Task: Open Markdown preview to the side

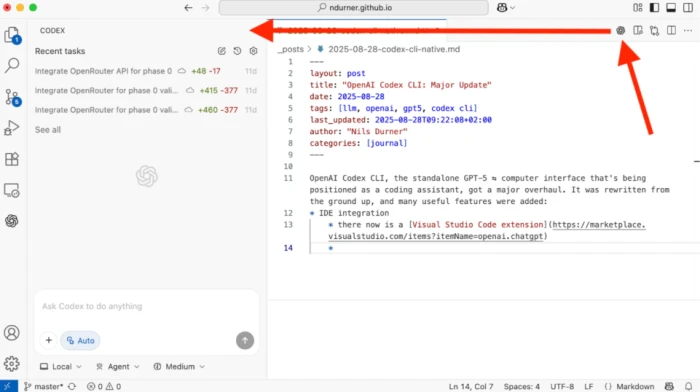Action: coord(638,30)
